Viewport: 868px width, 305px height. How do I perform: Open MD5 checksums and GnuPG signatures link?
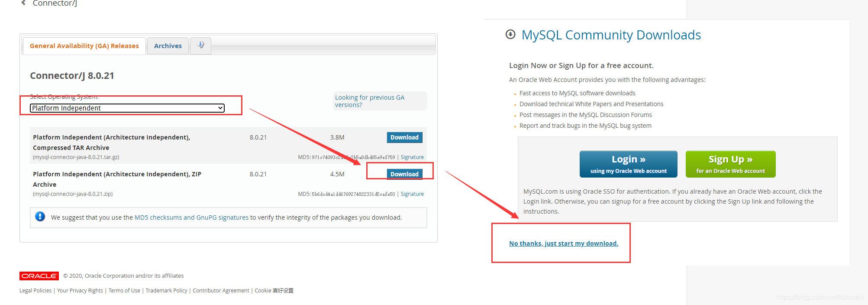tap(191, 217)
